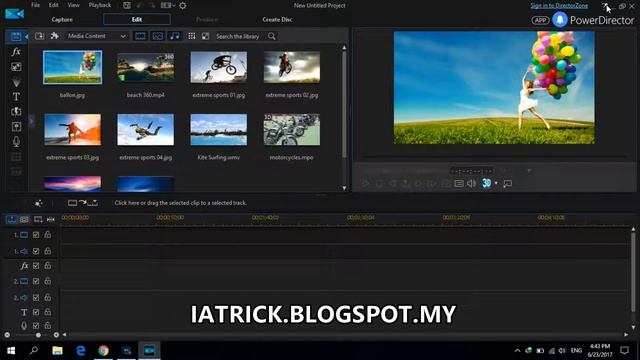This screenshot has height=360, width=640.
Task: Lock the fx effect track
Action: (x=48, y=265)
